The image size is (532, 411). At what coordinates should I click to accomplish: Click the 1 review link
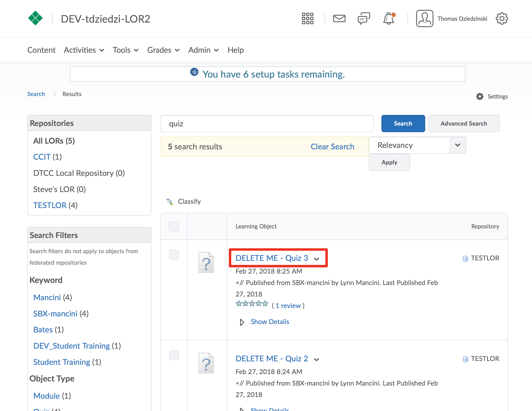288,306
